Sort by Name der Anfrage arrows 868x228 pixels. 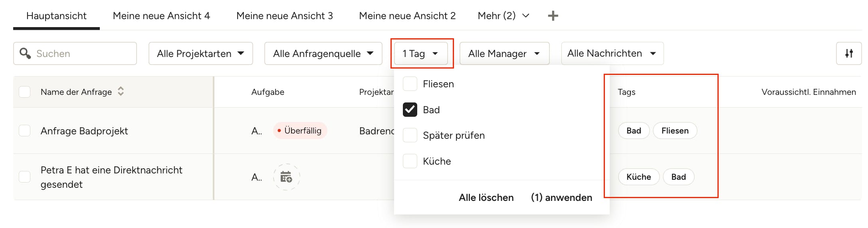[x=121, y=92]
